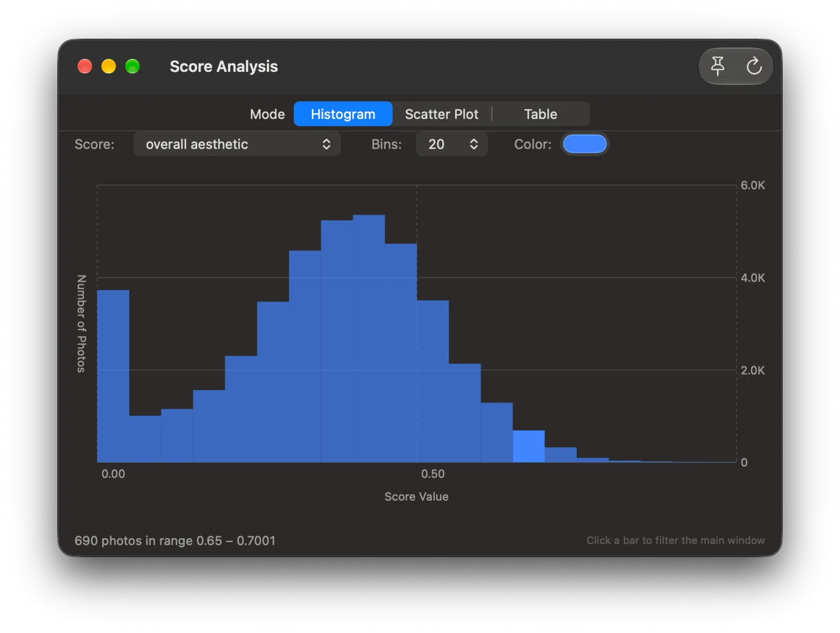Open the Bins dropdown set to 20
Image resolution: width=840 pixels, height=633 pixels.
(451, 144)
